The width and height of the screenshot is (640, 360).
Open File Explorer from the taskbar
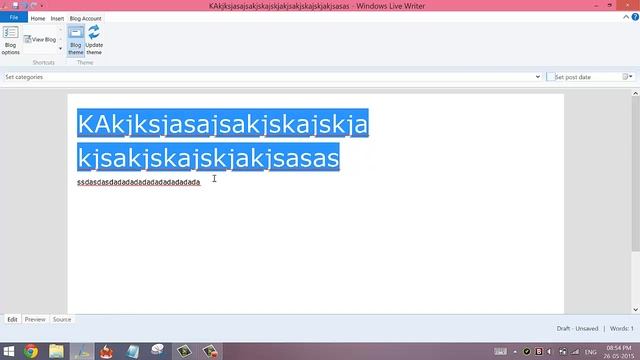point(56,351)
